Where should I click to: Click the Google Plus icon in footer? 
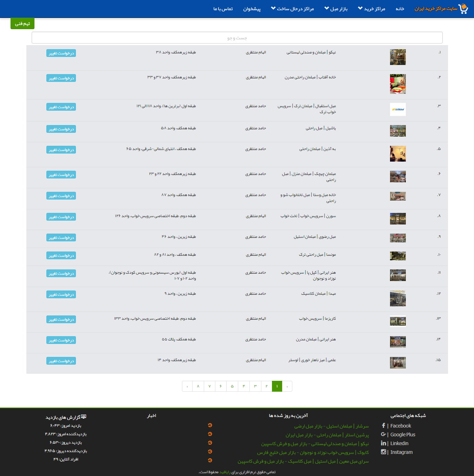coord(383,435)
